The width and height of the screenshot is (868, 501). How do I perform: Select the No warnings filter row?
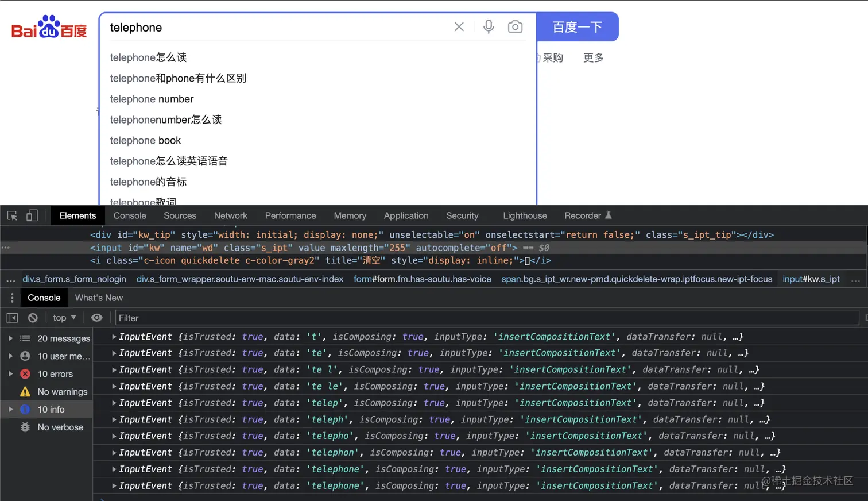click(46, 392)
